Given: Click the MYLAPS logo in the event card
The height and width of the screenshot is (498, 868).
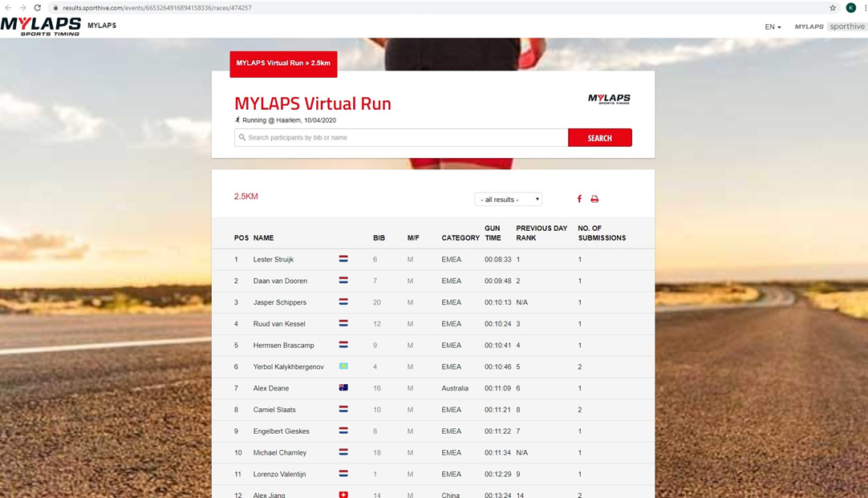Looking at the screenshot, I should tap(609, 99).
